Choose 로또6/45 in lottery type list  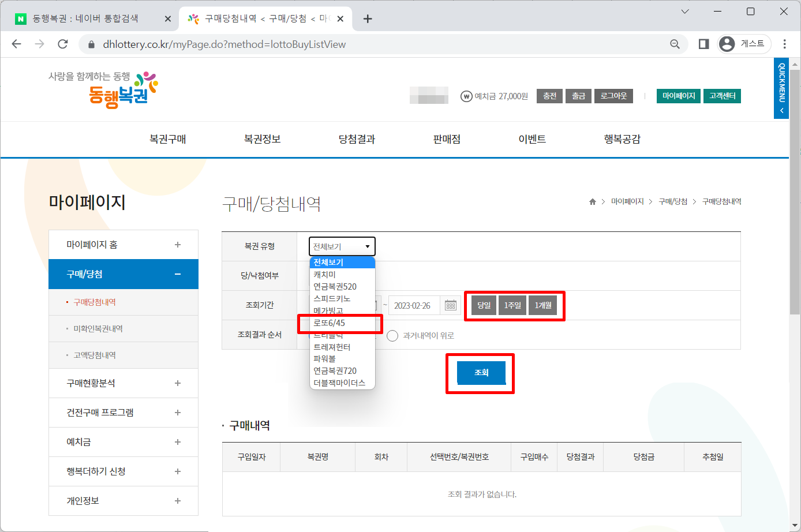tap(343, 323)
